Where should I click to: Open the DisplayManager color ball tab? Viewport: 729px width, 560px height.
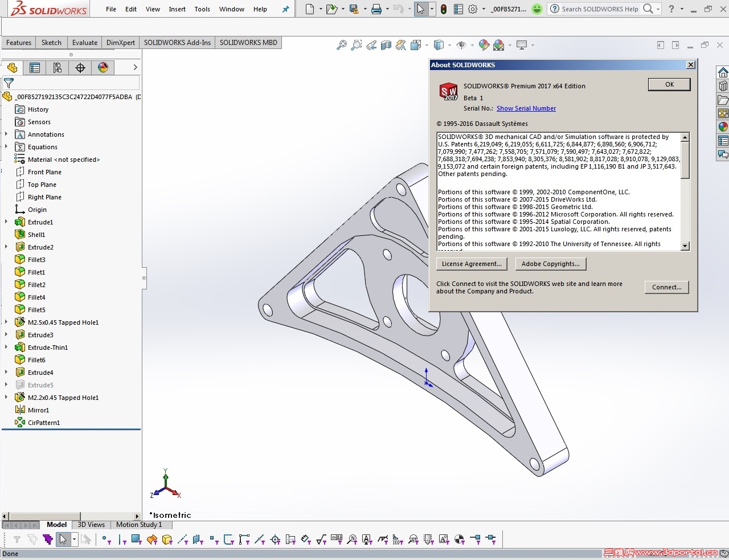103,68
